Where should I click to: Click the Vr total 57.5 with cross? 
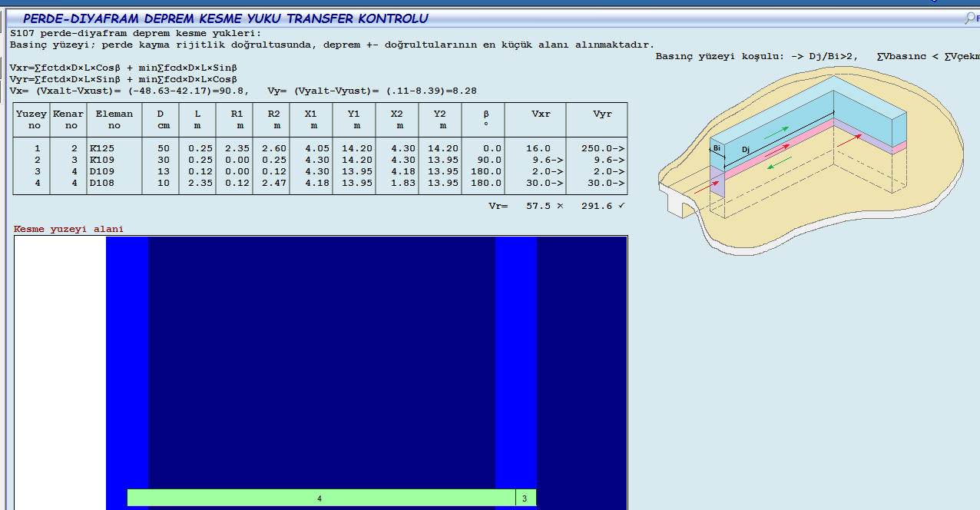coord(544,207)
